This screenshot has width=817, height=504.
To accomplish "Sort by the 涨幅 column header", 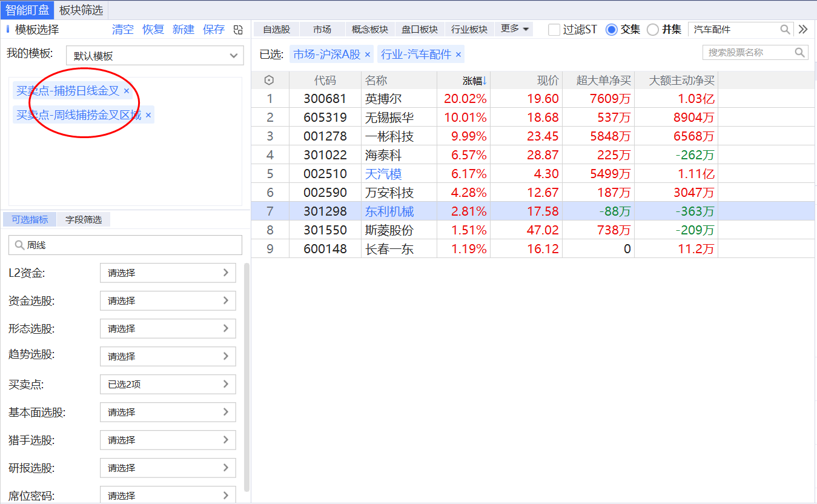I will (463, 80).
